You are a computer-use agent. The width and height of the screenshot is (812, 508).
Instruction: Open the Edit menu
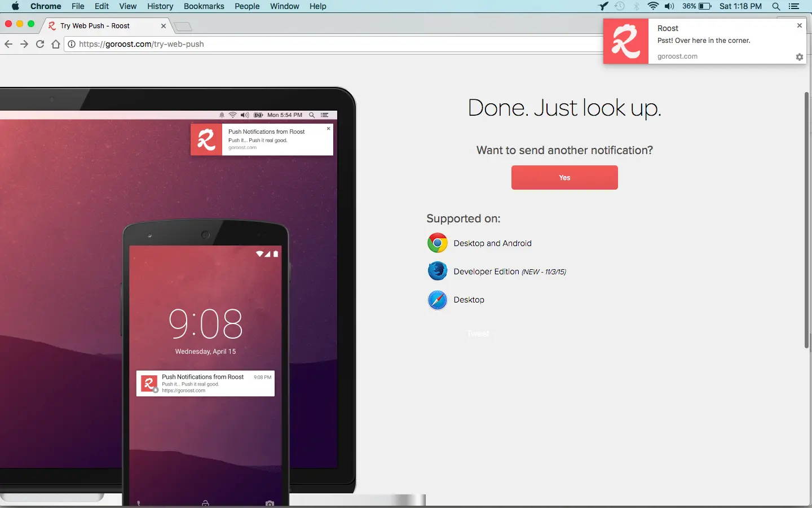[101, 6]
